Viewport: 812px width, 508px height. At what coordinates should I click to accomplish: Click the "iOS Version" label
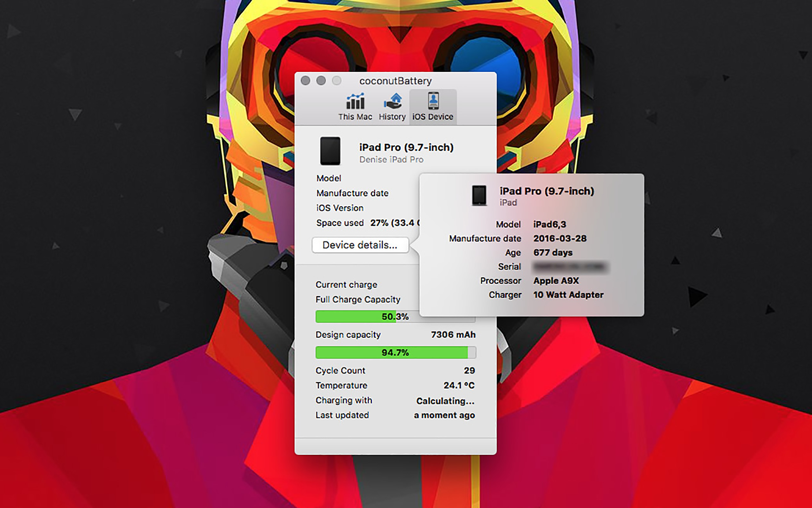click(340, 208)
